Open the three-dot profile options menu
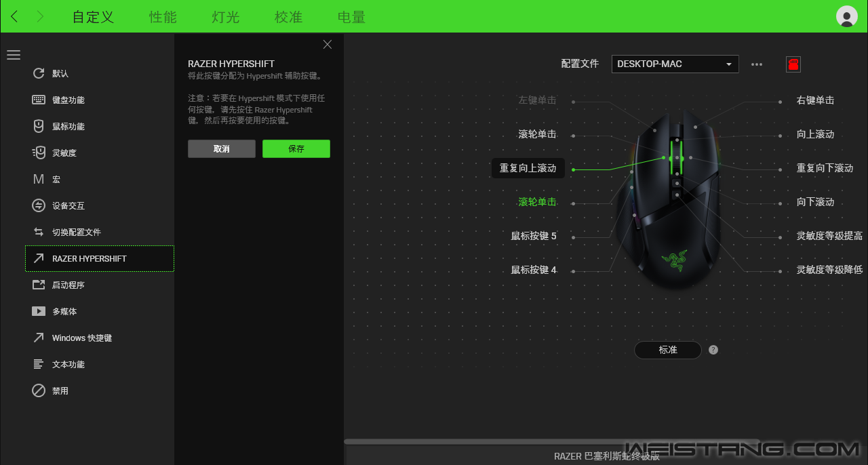 tap(757, 64)
